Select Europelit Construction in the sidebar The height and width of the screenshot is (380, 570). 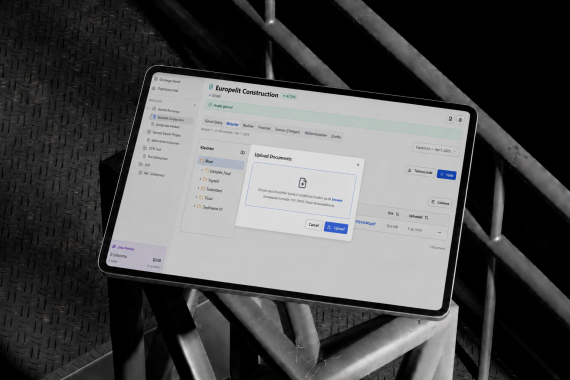171,118
